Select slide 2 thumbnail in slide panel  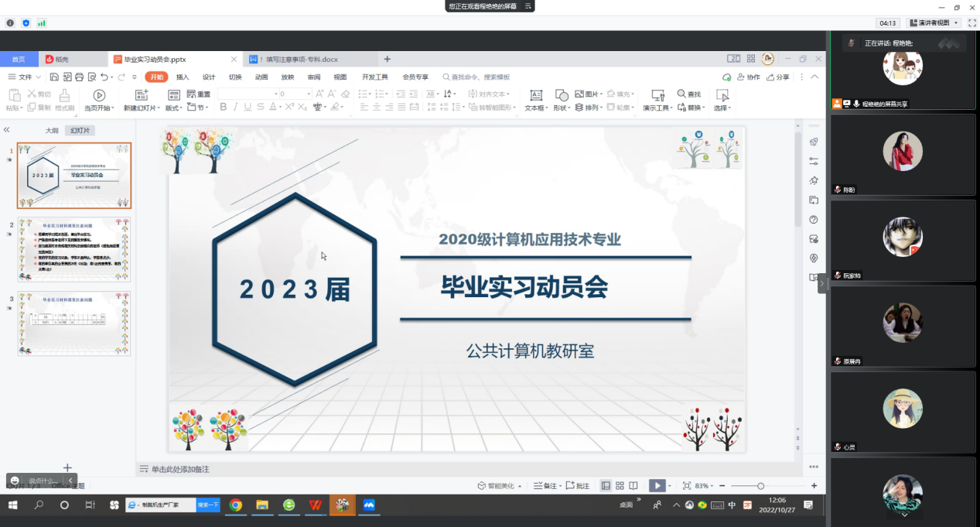[74, 250]
